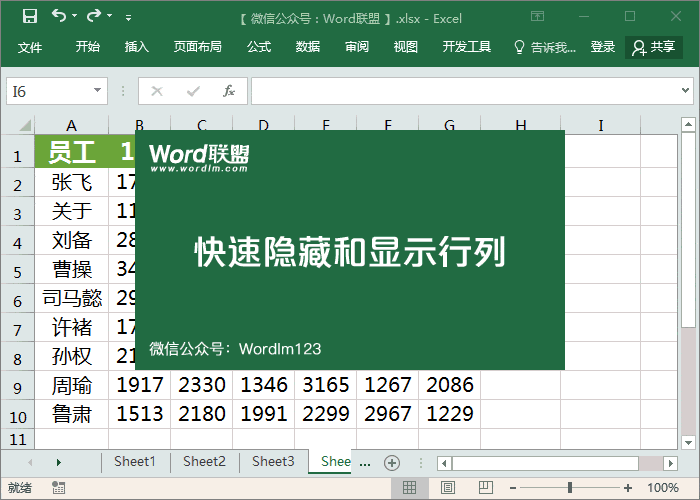The width and height of the screenshot is (700, 500).
Task: Click the cell containing 刘备
Action: click(71, 240)
